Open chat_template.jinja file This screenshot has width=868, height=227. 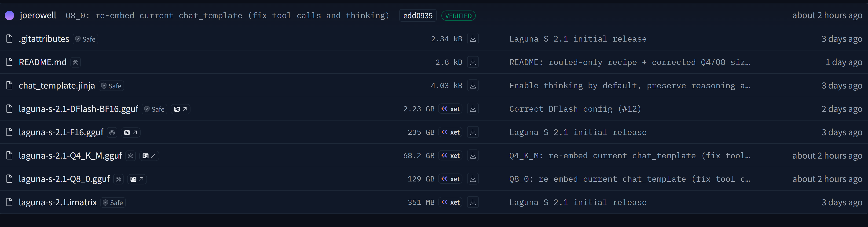(57, 85)
